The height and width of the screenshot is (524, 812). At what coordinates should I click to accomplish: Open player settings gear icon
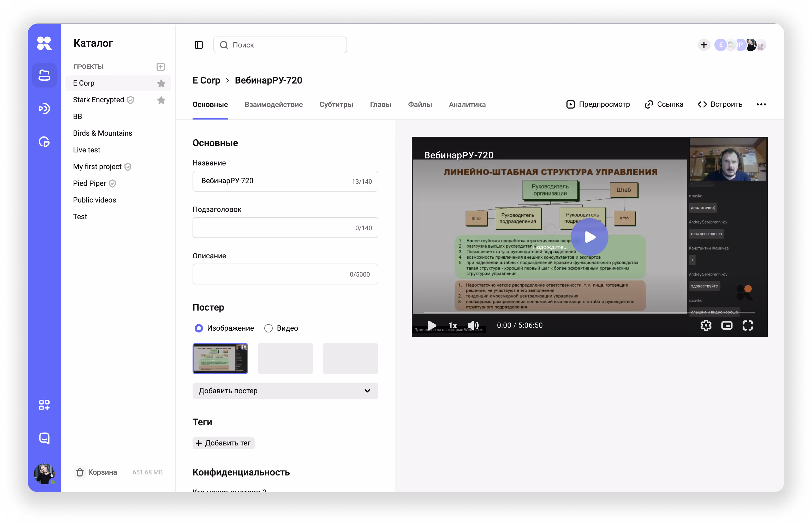tap(706, 325)
